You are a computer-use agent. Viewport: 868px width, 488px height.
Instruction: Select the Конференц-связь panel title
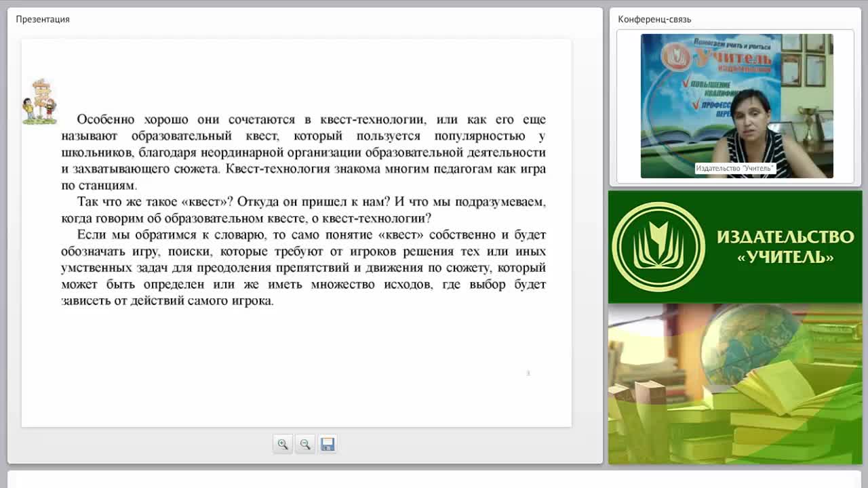654,19
